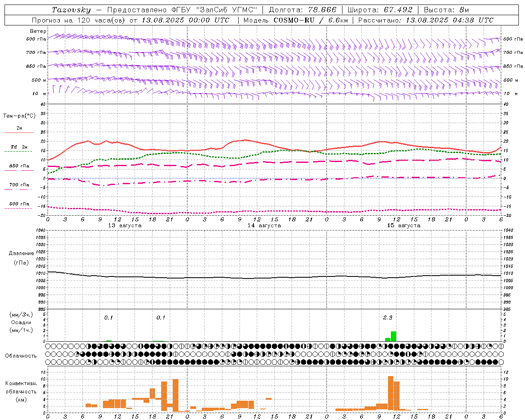525x420 pixels.
Task: Click the tallest orange convective bar on 15 августа
Action: click(x=390, y=393)
